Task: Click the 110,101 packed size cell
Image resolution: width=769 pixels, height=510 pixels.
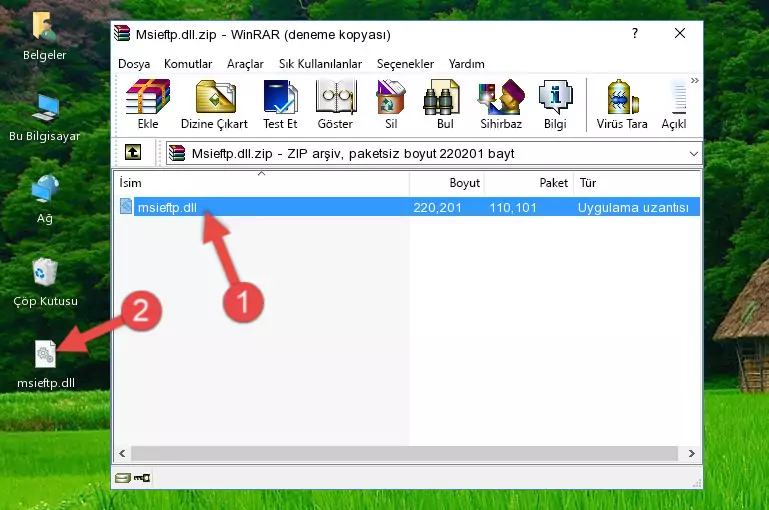Action: 513,208
